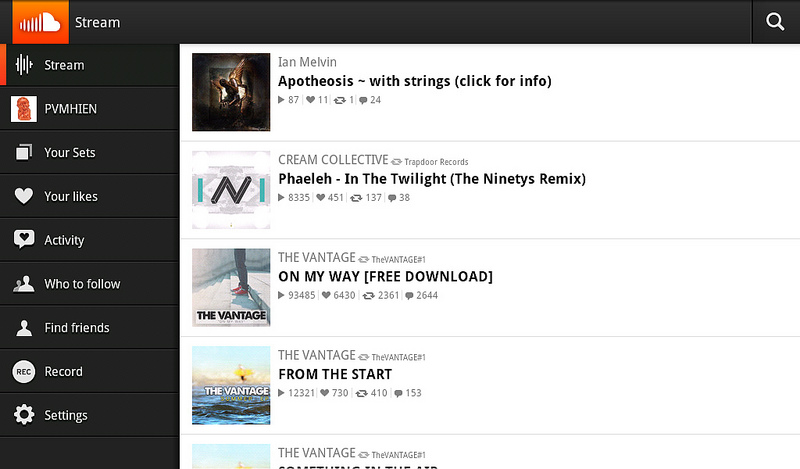Tap the REC record icon
800x469 pixels.
[23, 372]
